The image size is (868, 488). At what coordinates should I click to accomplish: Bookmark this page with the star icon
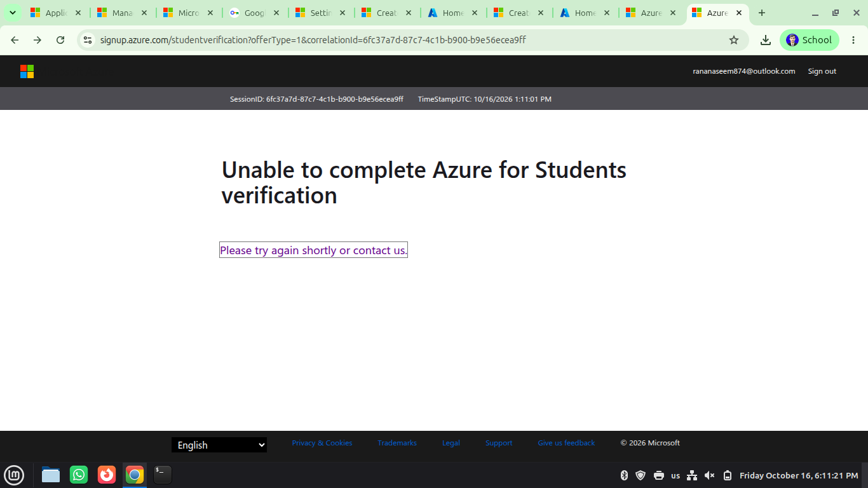coord(734,40)
